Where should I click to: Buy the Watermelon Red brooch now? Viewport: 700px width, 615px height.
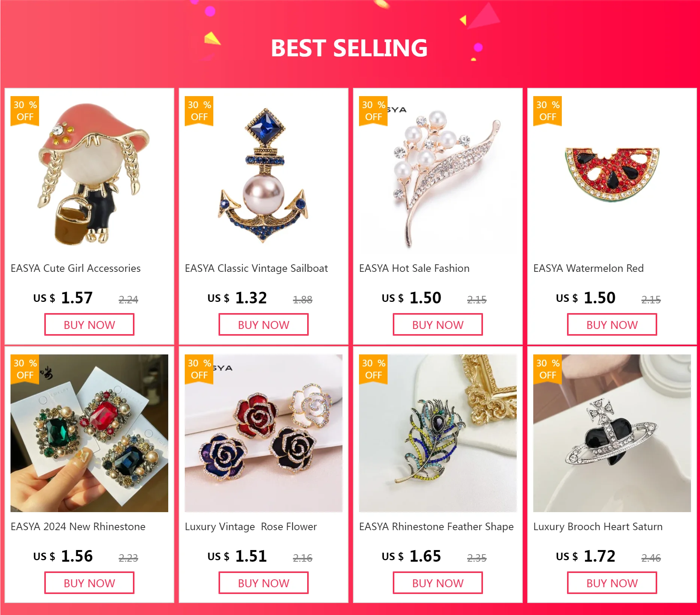click(612, 325)
